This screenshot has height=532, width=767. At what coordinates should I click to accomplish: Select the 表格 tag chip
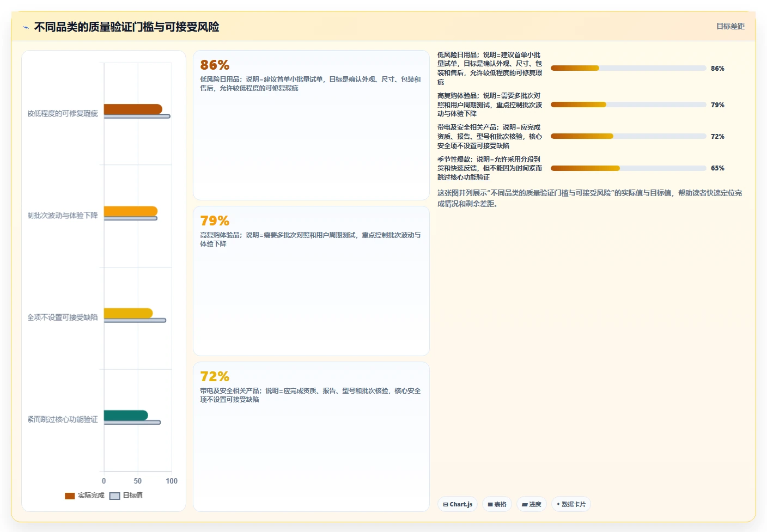497,504
